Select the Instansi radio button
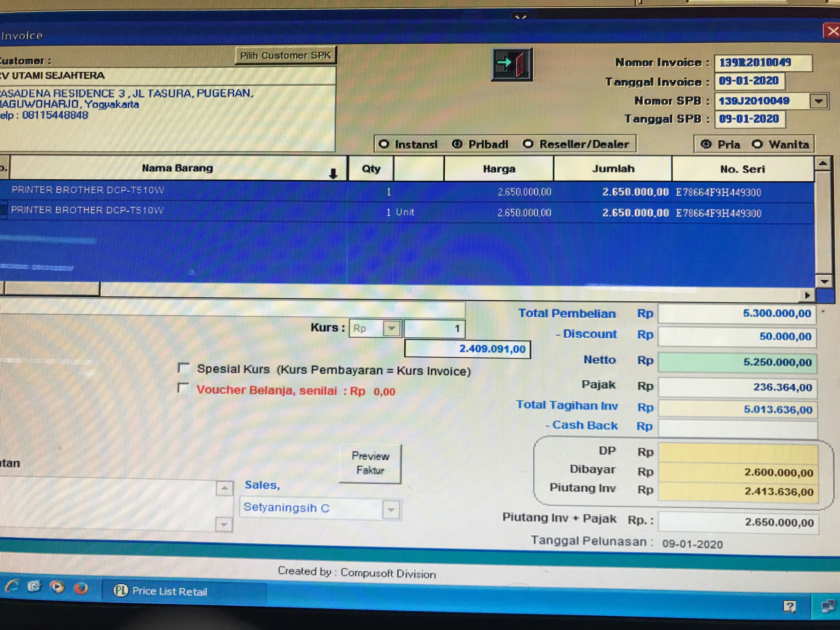This screenshot has width=840, height=630. 384,144
